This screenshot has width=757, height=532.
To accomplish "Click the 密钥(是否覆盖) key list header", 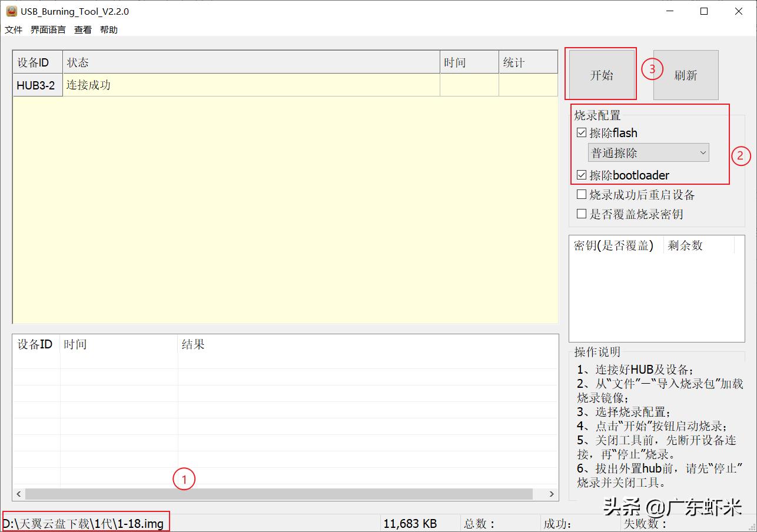I will point(612,245).
